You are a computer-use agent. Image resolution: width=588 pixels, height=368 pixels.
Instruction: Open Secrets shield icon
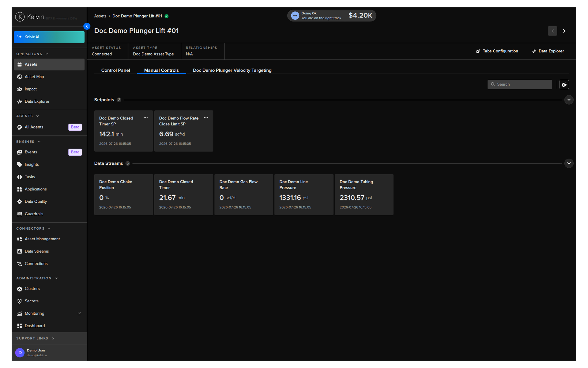point(20,301)
